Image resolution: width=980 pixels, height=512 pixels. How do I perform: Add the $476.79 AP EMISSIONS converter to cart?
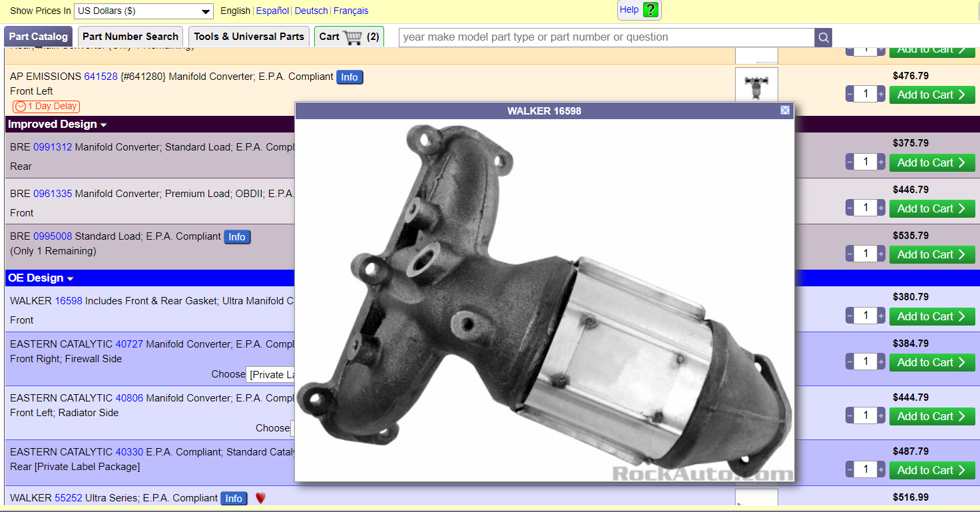tap(932, 95)
